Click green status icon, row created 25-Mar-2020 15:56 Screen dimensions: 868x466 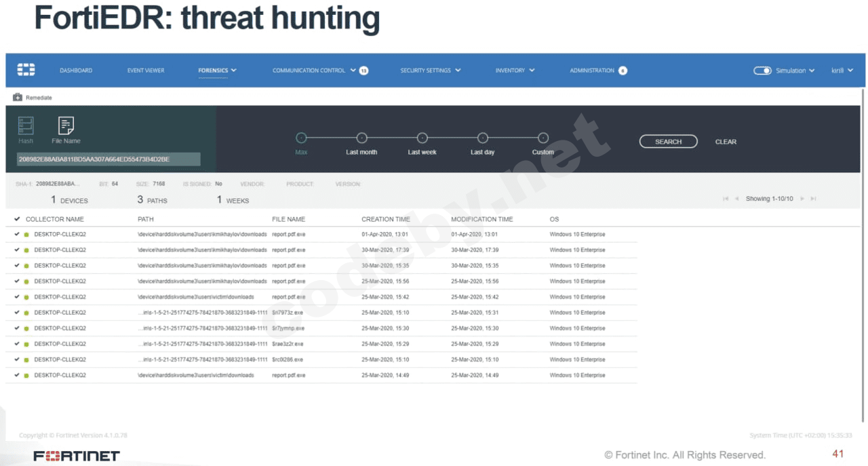click(26, 281)
